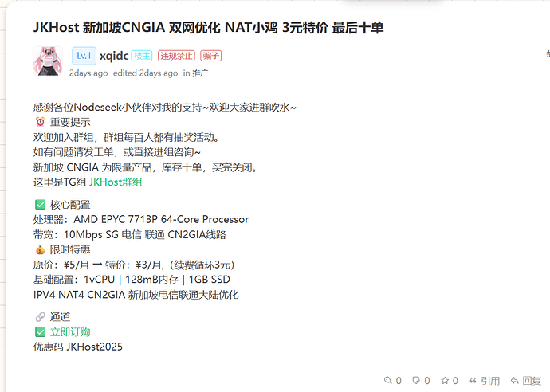Click the Lv.1 level badge
550x392 pixels.
click(x=84, y=56)
